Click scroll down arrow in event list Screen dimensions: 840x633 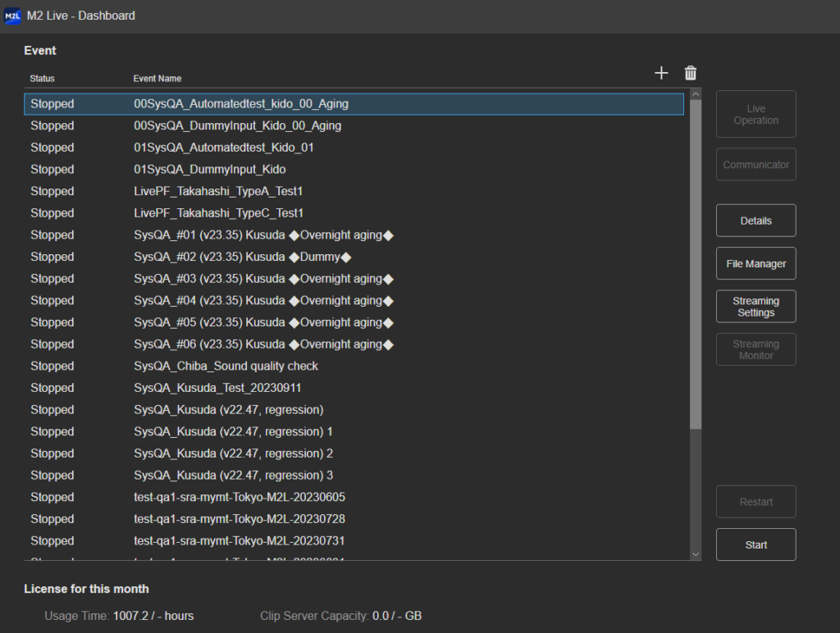(696, 554)
